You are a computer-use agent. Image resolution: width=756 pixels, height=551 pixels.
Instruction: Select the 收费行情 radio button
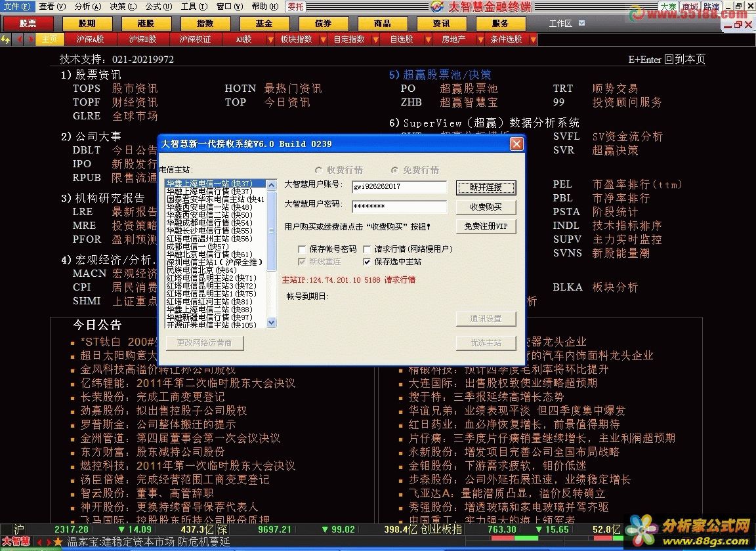[x=318, y=170]
